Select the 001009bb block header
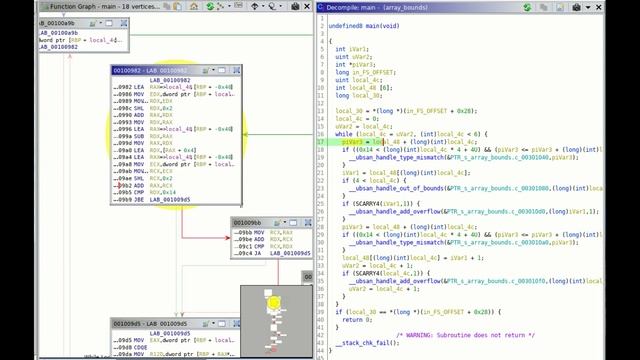The width and height of the screenshot is (640, 360). pyautogui.click(x=272, y=223)
